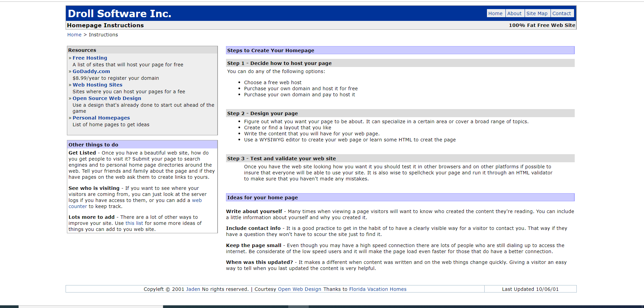Click the 'Ideas for your home page' header
The width and height of the screenshot is (644, 308).
tap(262, 198)
